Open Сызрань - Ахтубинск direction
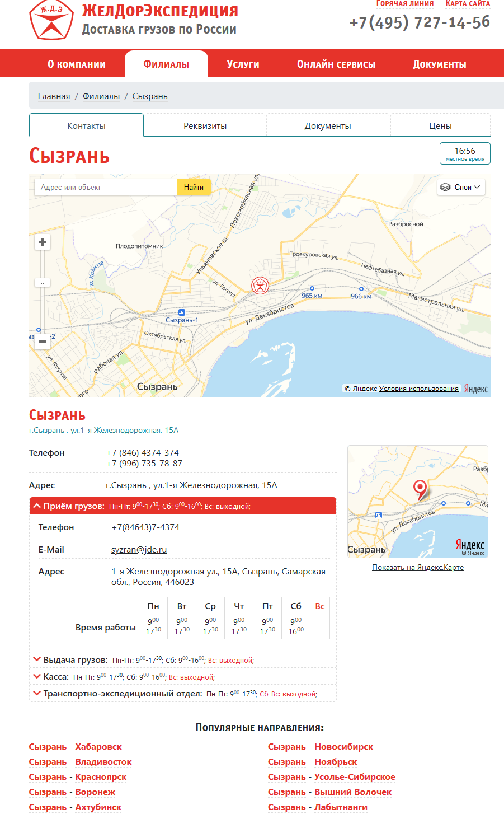Image resolution: width=504 pixels, height=828 pixels. pos(76,807)
